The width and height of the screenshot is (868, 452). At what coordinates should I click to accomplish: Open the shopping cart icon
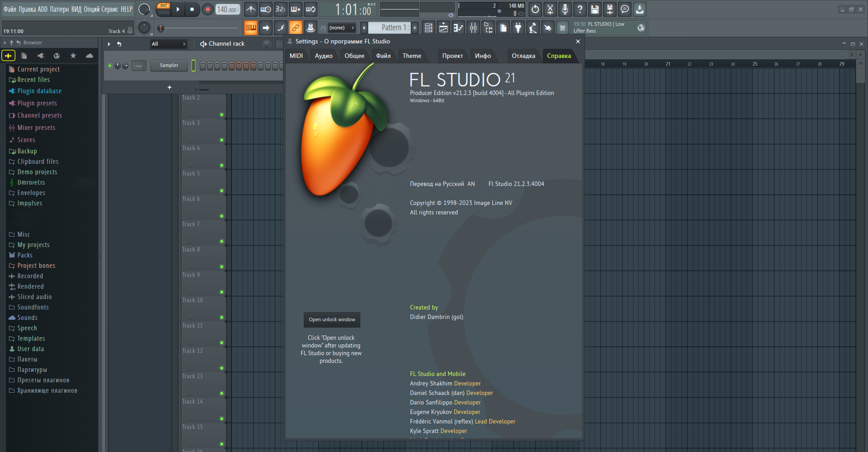[x=562, y=28]
